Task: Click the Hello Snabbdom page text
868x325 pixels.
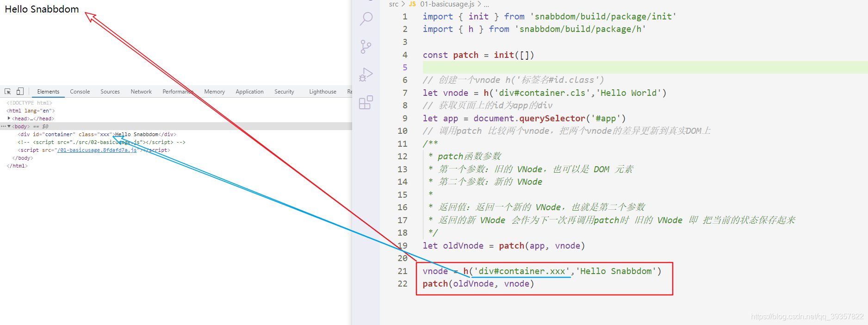Action: click(42, 9)
